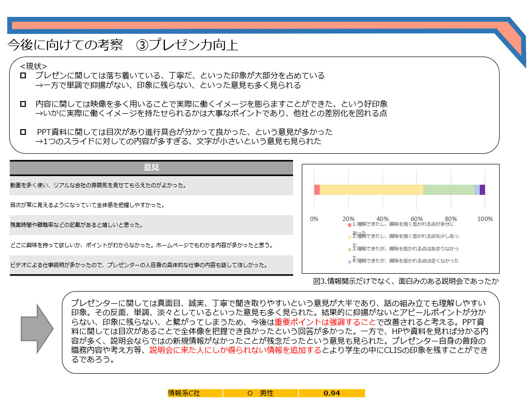Select legend entry "4.理解できたが、興味を惹かれる点は全くなかった"
This screenshot has height=411, width=532.
point(405,261)
